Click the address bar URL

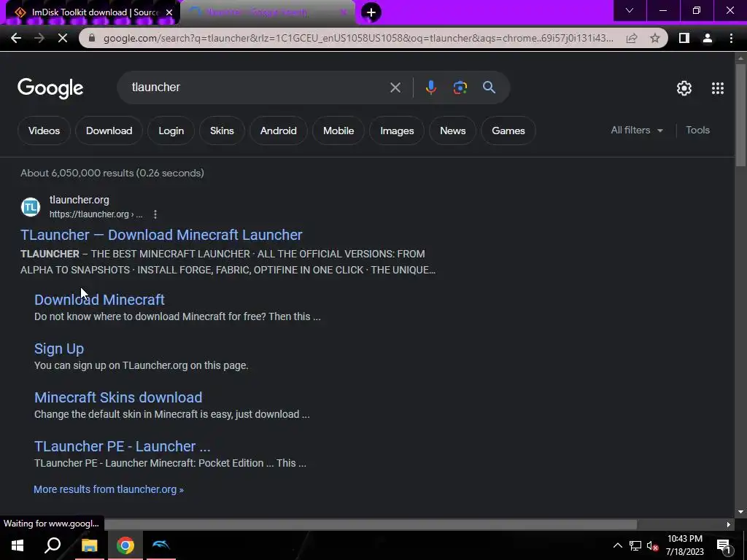pyautogui.click(x=358, y=38)
